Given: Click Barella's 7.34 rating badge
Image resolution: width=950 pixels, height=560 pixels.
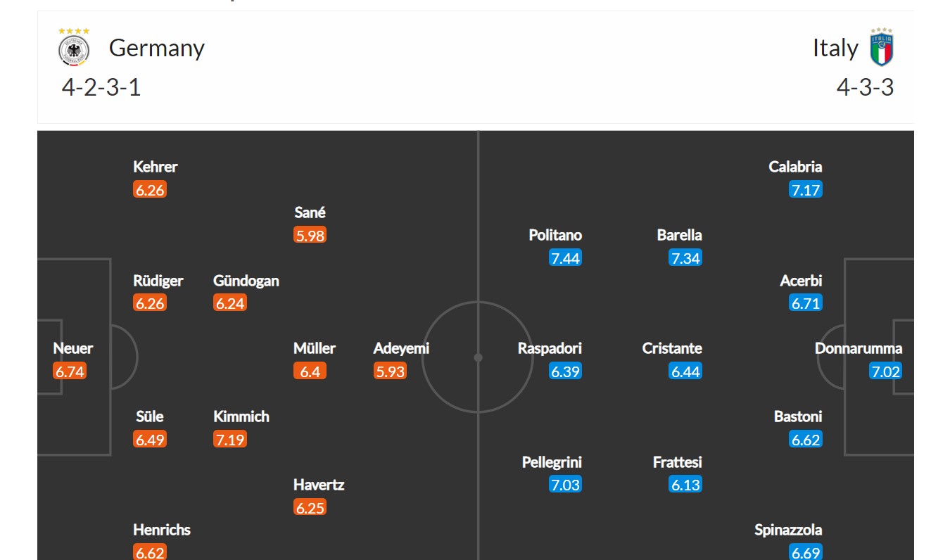Looking at the screenshot, I should click(685, 258).
